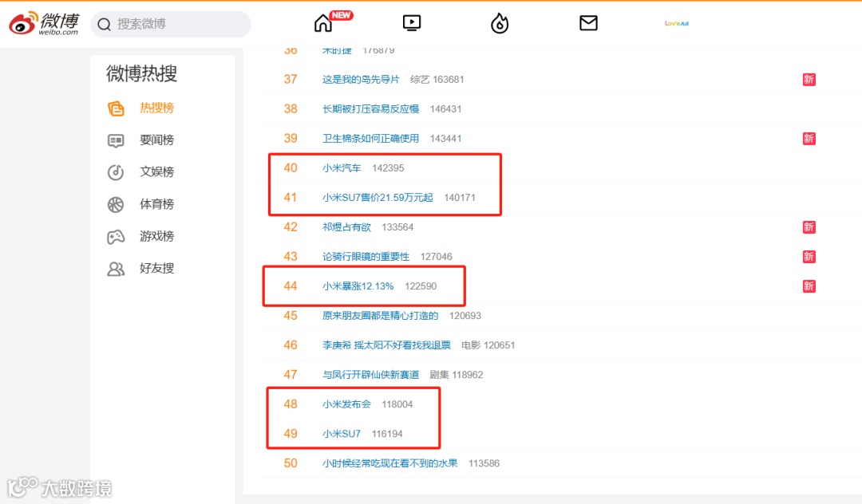Open topic 原来朋友圈都是精心打造的
The height and width of the screenshot is (504, 862).
[x=381, y=316]
